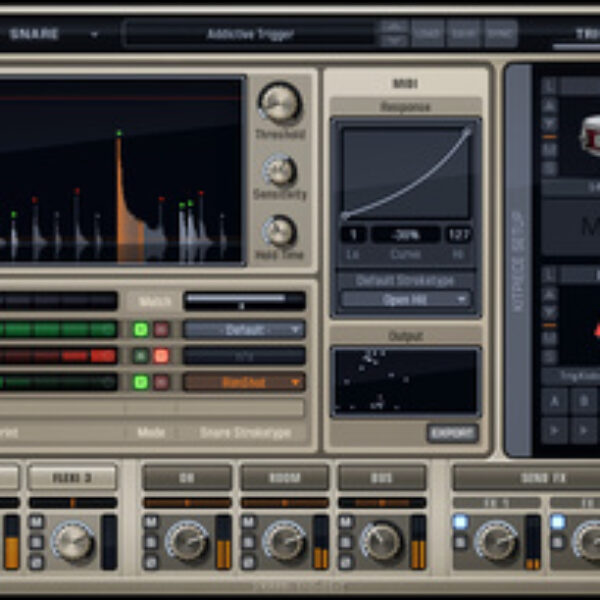Solo the FLEXI 3 channel

click(36, 542)
